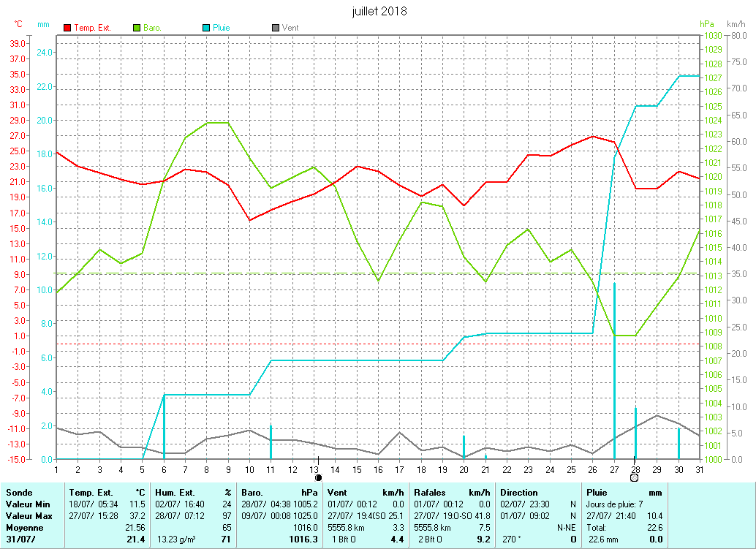
Task: Click the Moyenne row label
Action: coord(24,528)
